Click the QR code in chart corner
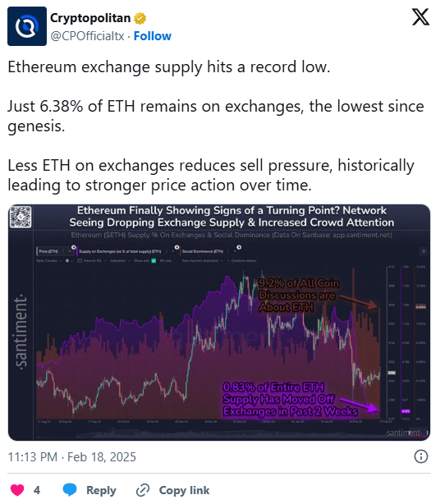Image resolution: width=431 pixels, height=504 pixels. [21, 217]
